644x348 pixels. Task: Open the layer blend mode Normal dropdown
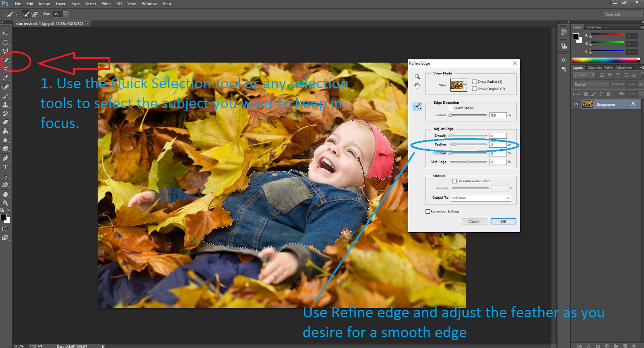pos(591,84)
